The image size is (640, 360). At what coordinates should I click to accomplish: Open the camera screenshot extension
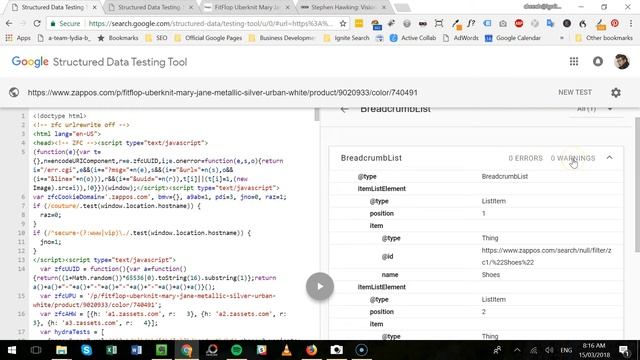click(503, 24)
